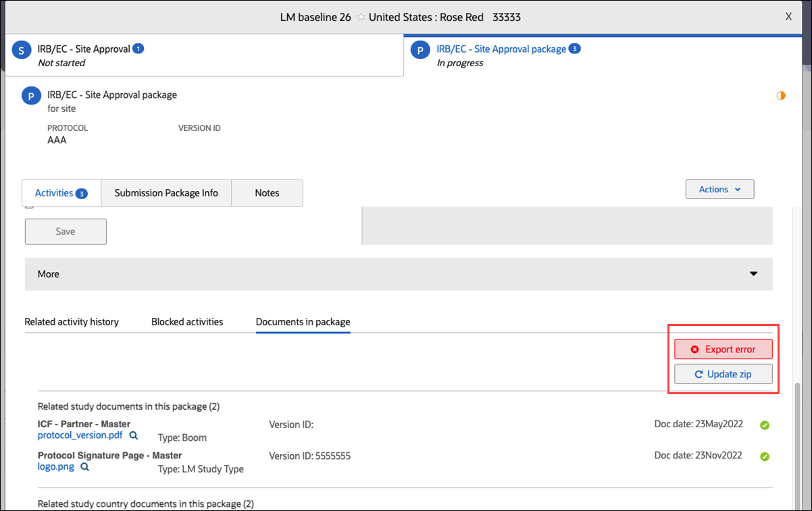Click the badge 3 on Site Approval package tab
The height and width of the screenshot is (511, 812).
click(x=574, y=49)
